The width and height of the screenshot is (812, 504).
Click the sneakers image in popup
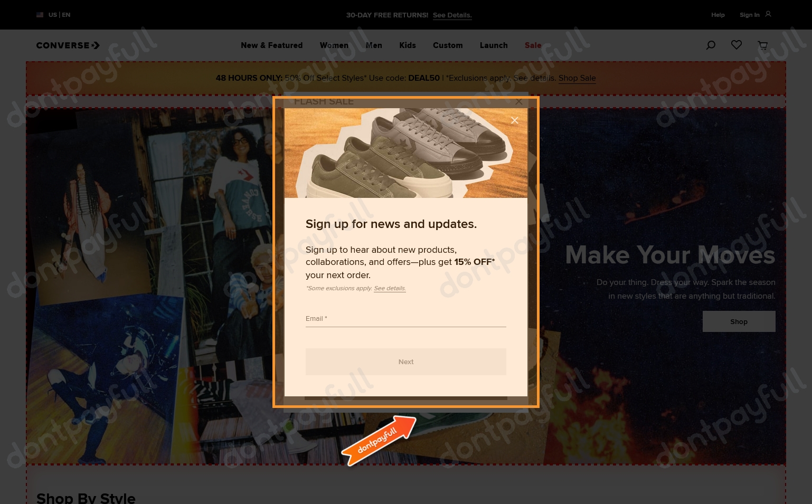click(406, 153)
